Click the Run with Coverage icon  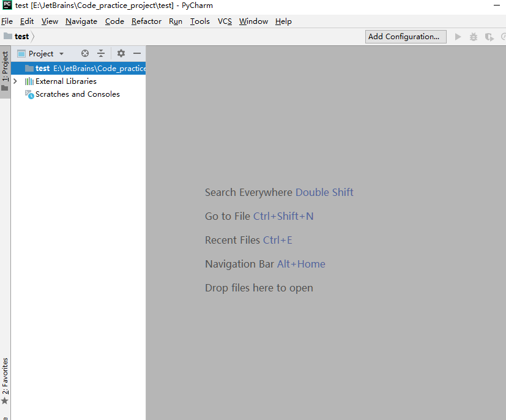point(489,37)
